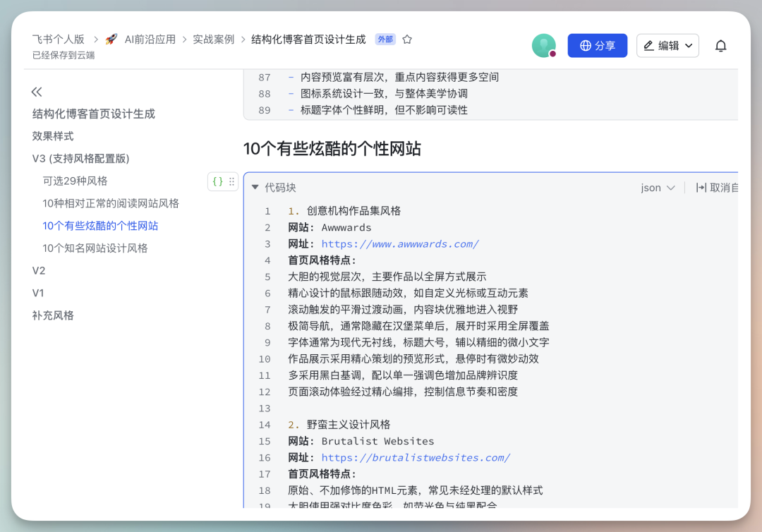Open the awwwards.com link

(x=400, y=244)
